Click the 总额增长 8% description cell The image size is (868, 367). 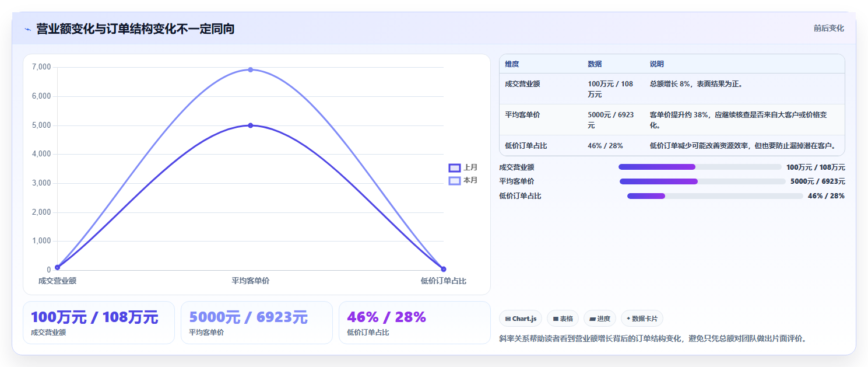tap(696, 84)
